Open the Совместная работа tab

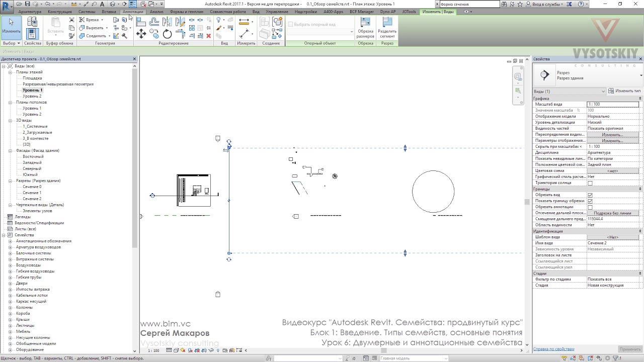pos(228,12)
